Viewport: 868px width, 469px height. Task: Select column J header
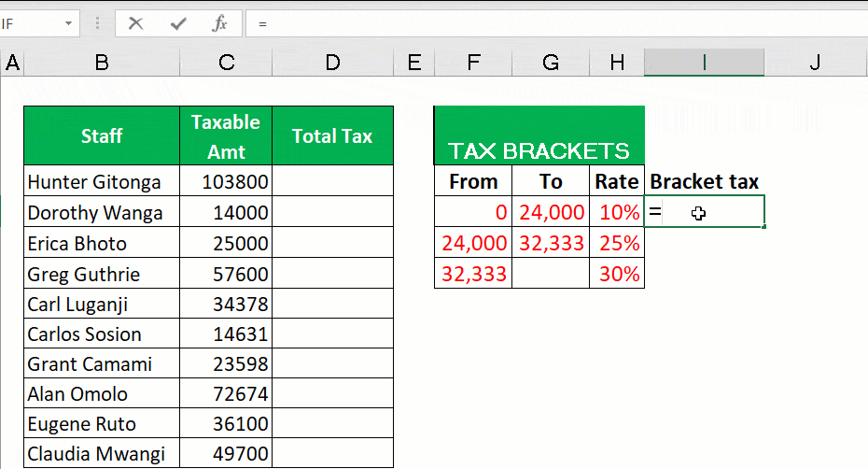click(816, 63)
